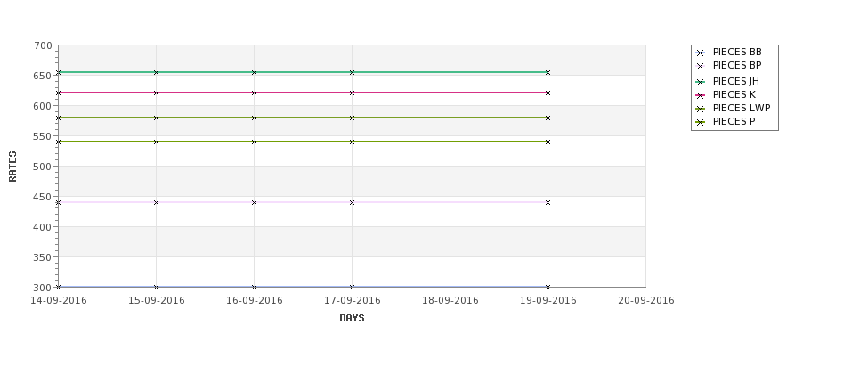Screen dimensions: 868x382
Task: Click the PIECES JH legend marker icon
Action: point(700,82)
